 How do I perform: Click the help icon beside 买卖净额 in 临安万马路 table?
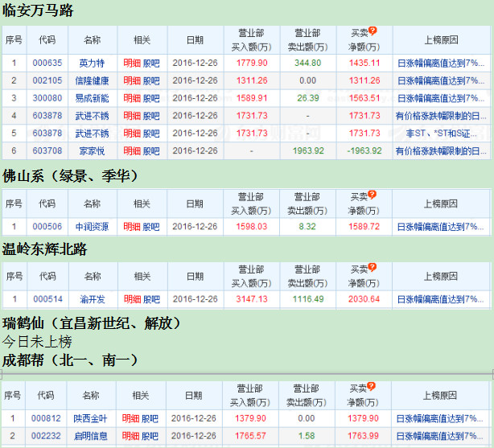[x=373, y=31]
